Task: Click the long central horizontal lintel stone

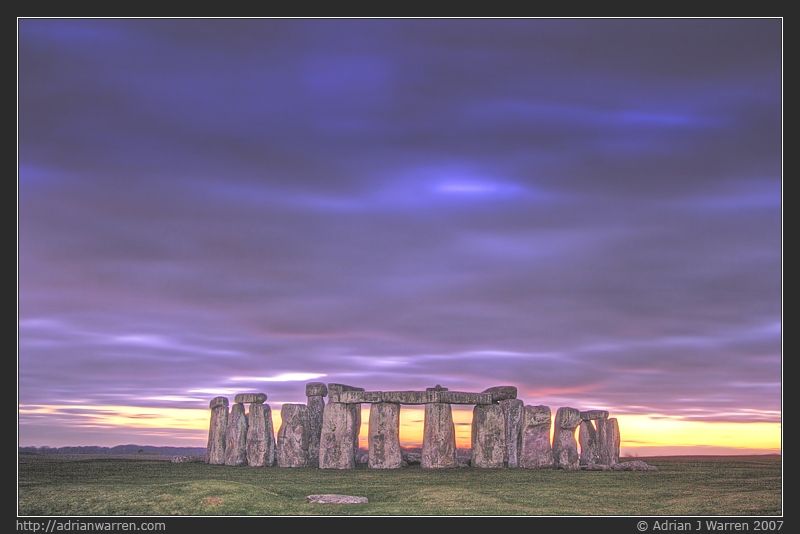Action: tap(412, 397)
